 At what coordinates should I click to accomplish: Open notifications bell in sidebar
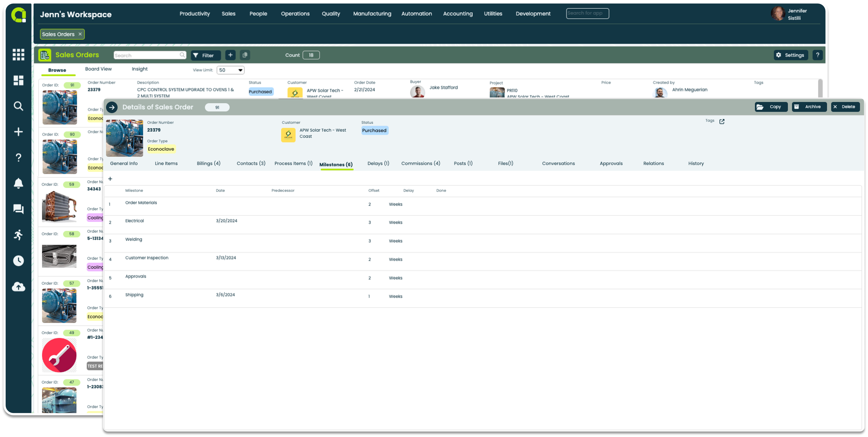pyautogui.click(x=18, y=183)
